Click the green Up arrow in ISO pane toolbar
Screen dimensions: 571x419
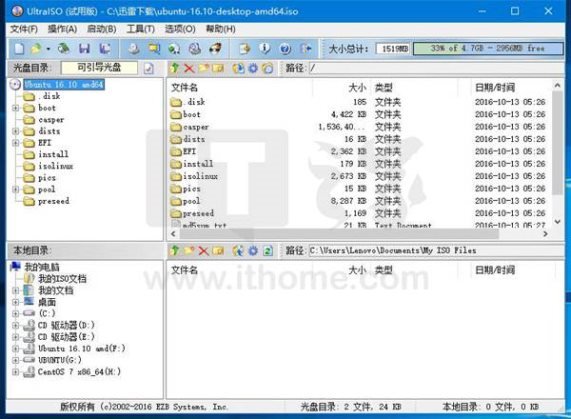coord(175,68)
